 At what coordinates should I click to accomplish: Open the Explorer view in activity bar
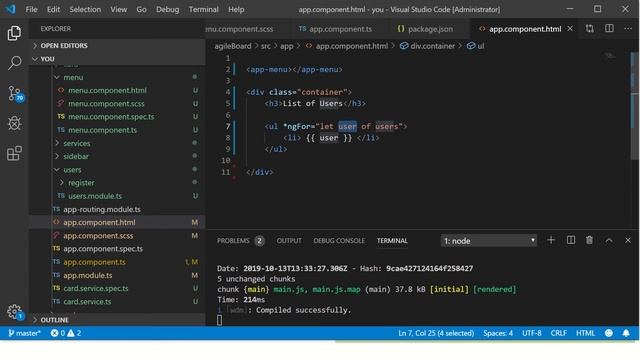click(x=14, y=33)
